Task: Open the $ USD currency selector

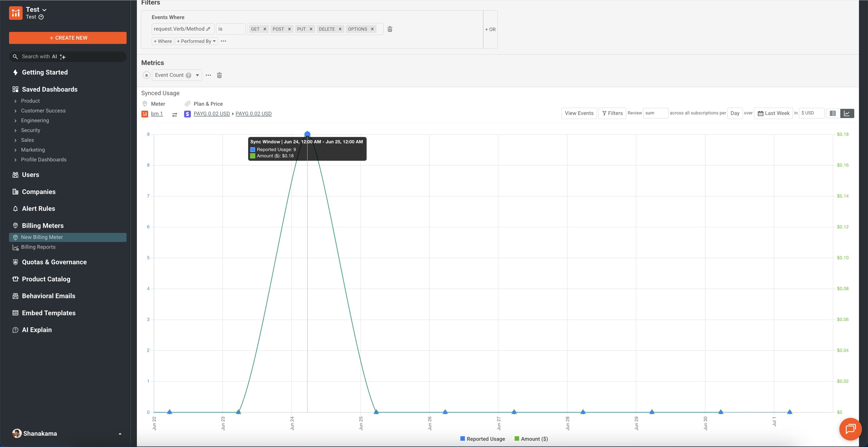Action: (811, 113)
